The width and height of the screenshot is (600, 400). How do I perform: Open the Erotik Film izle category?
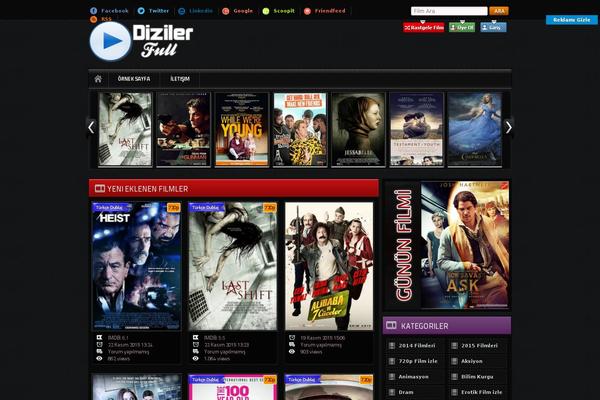tap(481, 392)
